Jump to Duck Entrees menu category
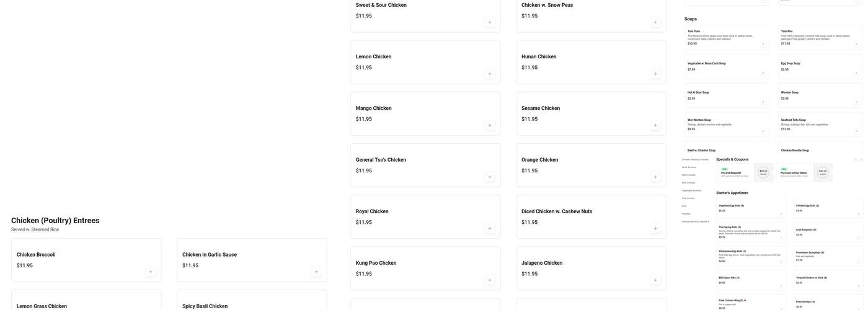This screenshot has height=310, width=868. pyautogui.click(x=689, y=167)
